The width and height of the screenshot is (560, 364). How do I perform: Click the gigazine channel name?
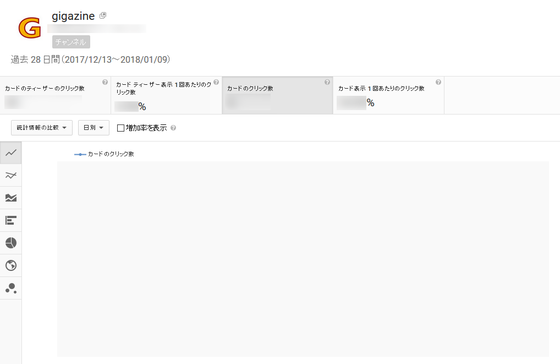73,16
